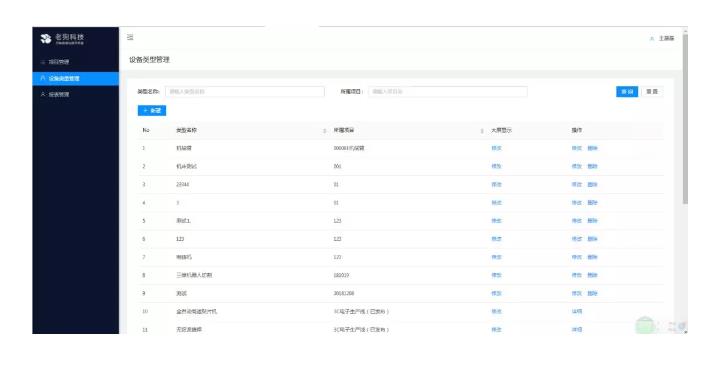Click the company logo in the sidebar
The image size is (720, 369).
[x=62, y=39]
